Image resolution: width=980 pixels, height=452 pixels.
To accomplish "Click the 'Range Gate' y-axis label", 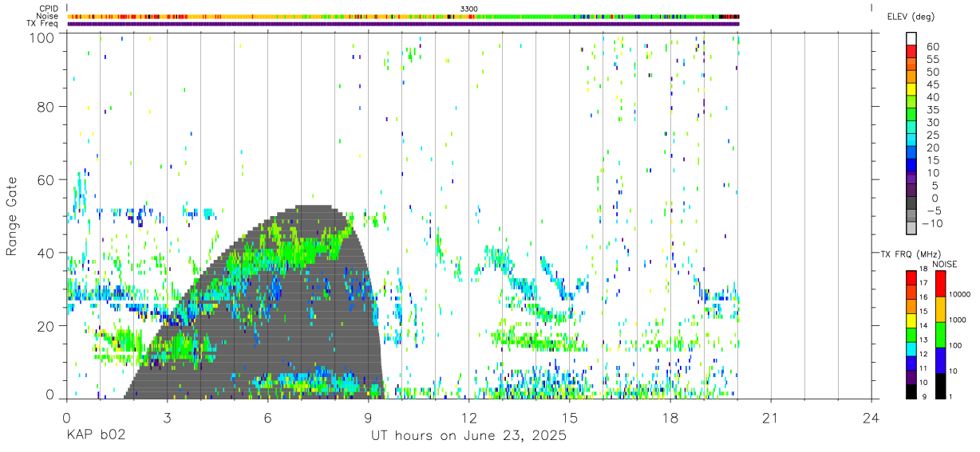I will pyautogui.click(x=12, y=217).
